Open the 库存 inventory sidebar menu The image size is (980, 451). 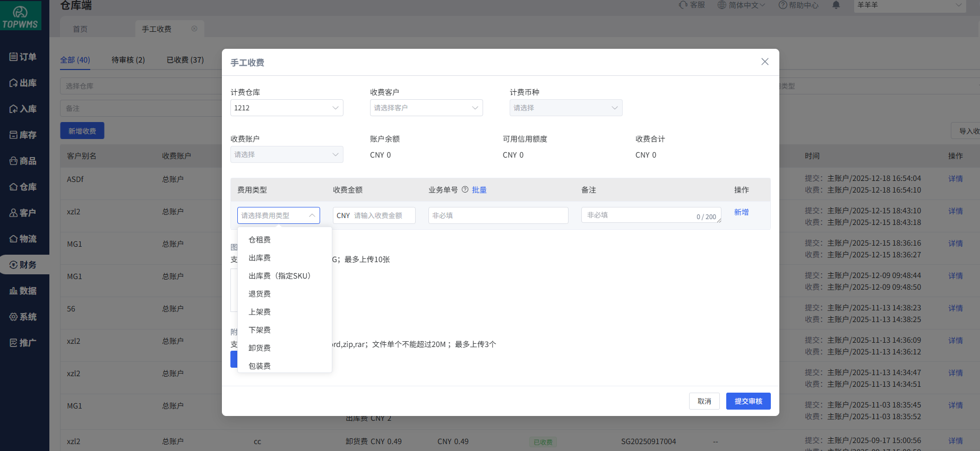pyautogui.click(x=23, y=135)
